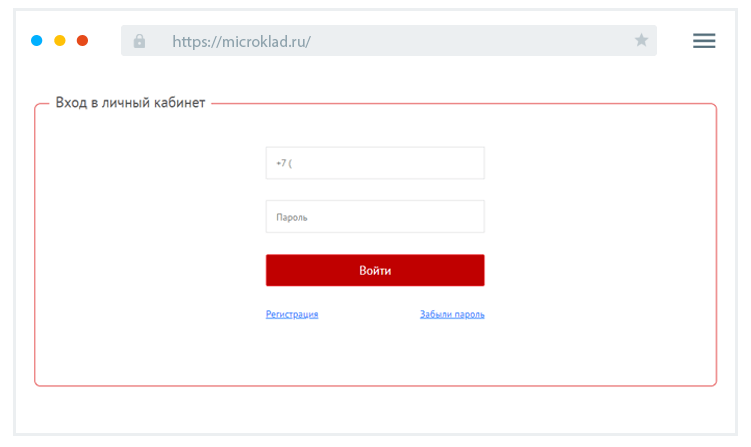Click the Вход в личный кабинет heading
This screenshot has width=751, height=447.
coord(130,103)
